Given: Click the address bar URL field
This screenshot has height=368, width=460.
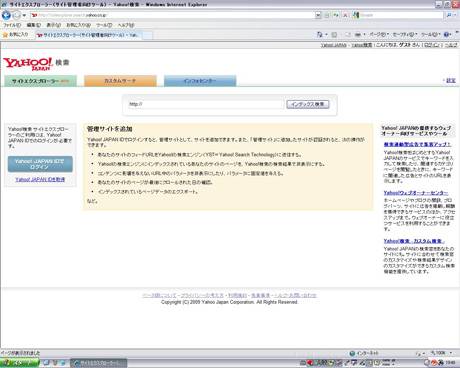Looking at the screenshot, I should (172, 15).
